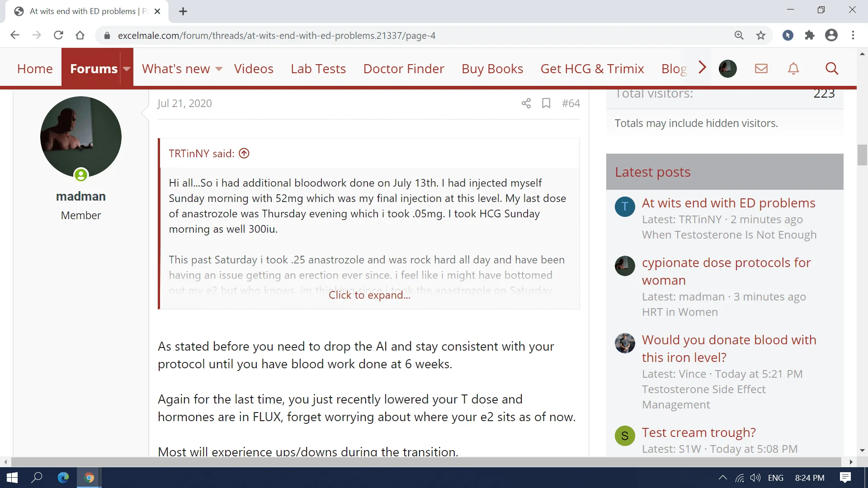Image resolution: width=868 pixels, height=488 pixels.
Task: Expand the What's new dropdown arrow
Action: (x=219, y=69)
